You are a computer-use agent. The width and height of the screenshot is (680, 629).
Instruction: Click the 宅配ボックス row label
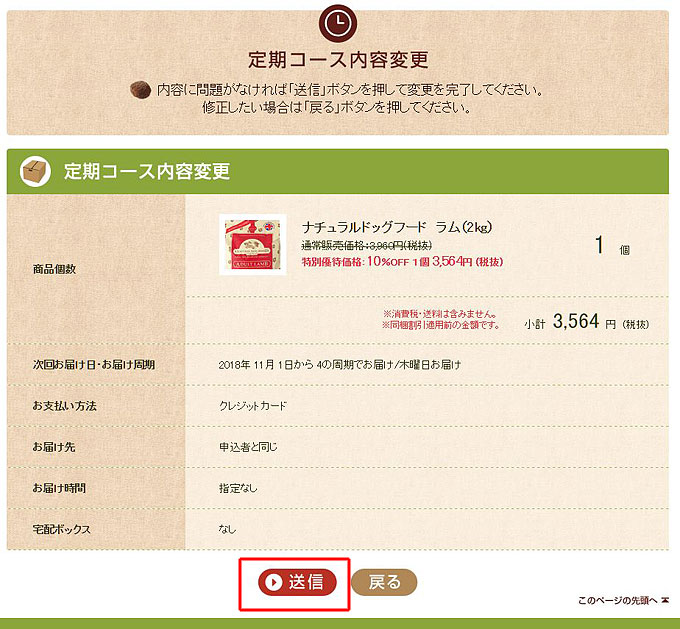pyautogui.click(x=62, y=529)
